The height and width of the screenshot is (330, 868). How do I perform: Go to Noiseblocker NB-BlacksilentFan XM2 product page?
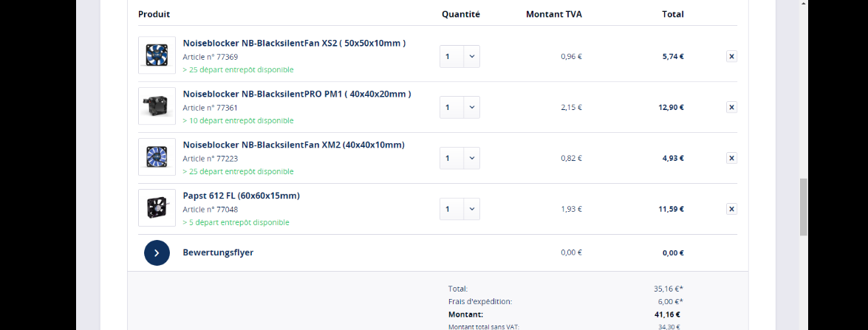coord(293,145)
